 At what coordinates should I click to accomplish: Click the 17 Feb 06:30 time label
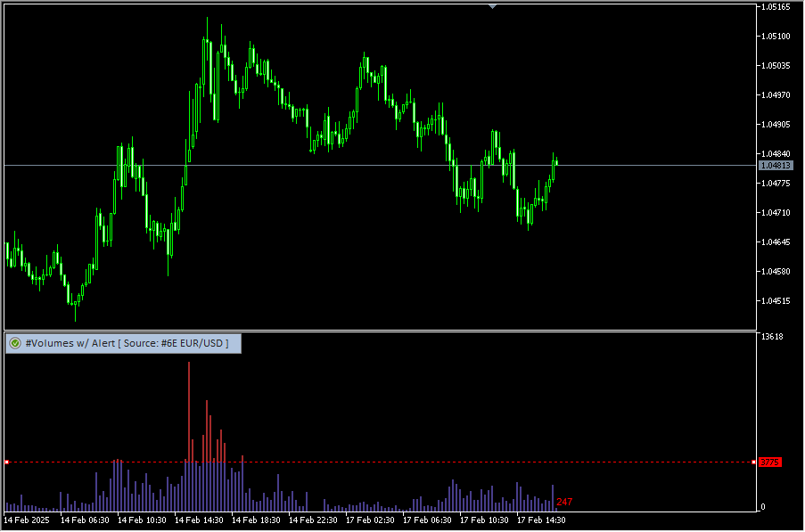427,520
